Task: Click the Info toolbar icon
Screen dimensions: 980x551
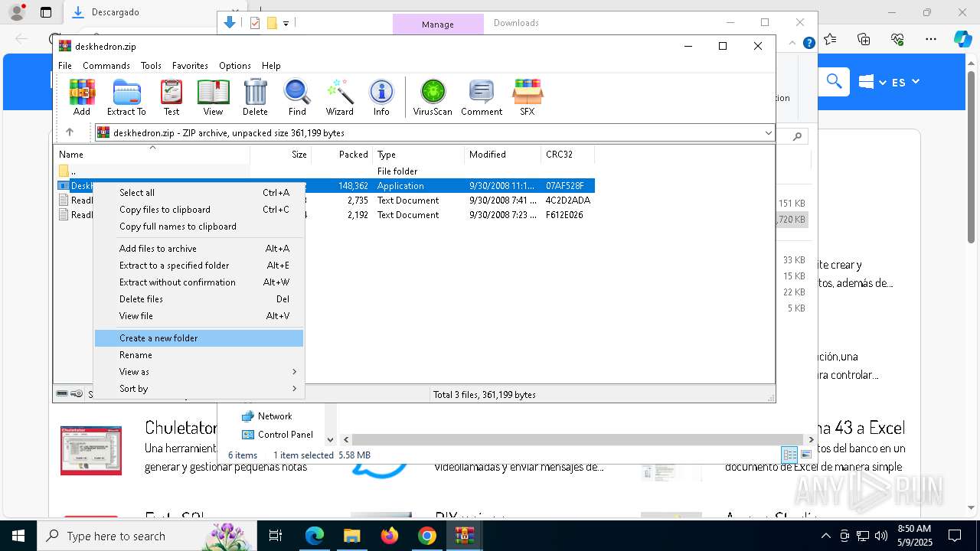Action: point(381,97)
